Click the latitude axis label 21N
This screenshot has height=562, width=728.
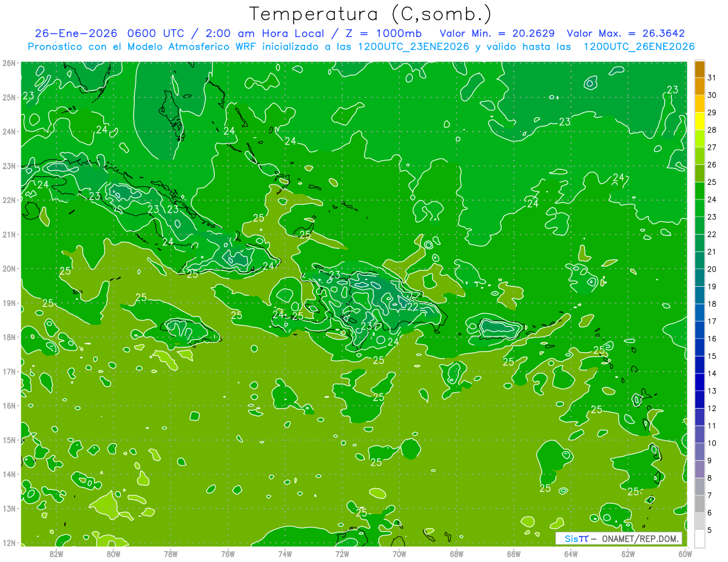9,234
